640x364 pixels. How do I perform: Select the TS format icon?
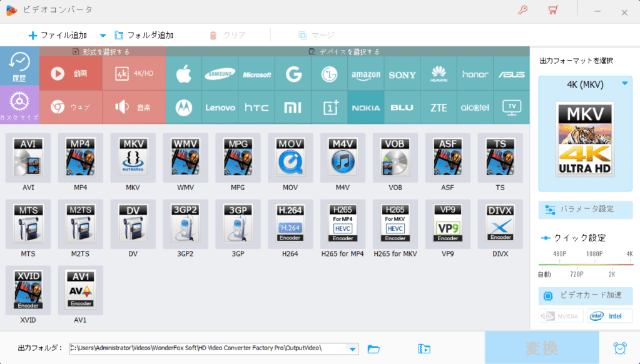tap(500, 158)
